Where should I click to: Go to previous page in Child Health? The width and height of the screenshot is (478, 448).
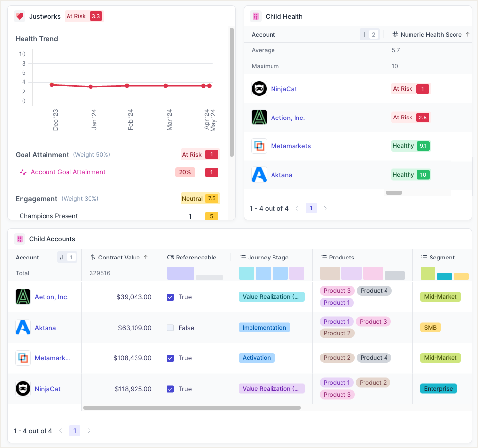(x=297, y=208)
